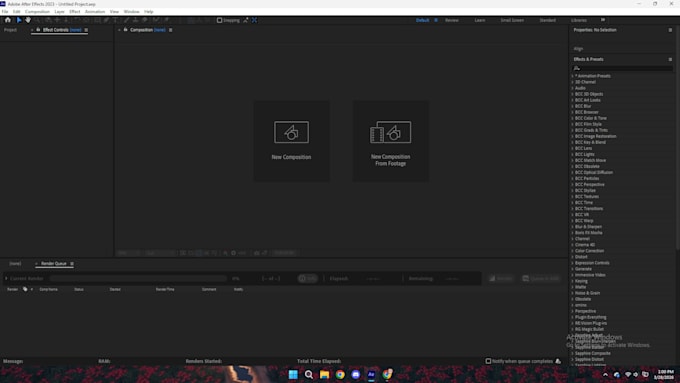Open the Help menu
This screenshot has width=680, height=383.
149,12
